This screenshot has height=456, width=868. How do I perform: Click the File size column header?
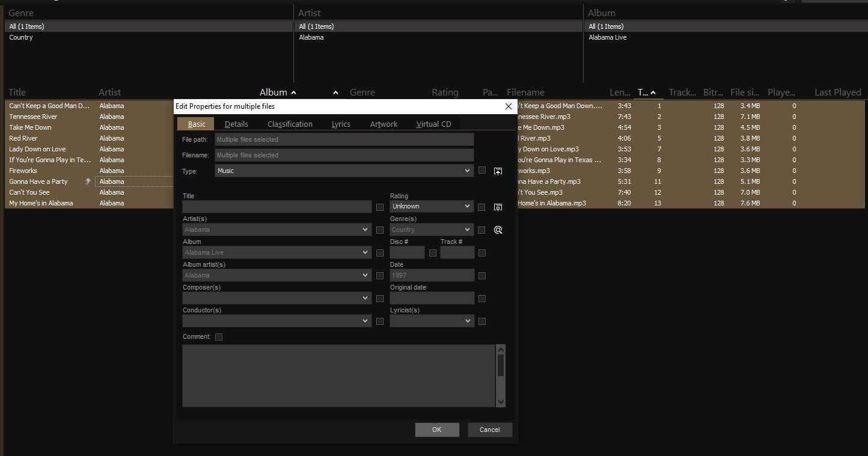click(745, 92)
